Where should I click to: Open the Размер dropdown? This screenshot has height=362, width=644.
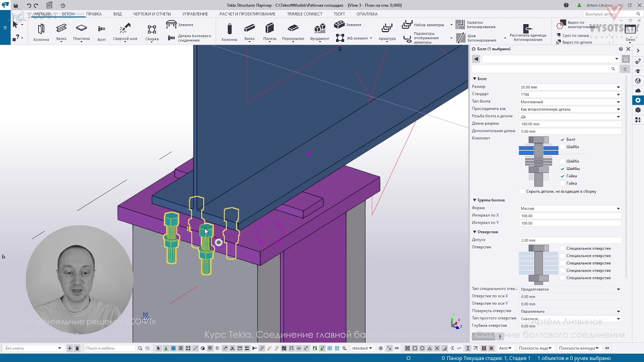coord(570,87)
